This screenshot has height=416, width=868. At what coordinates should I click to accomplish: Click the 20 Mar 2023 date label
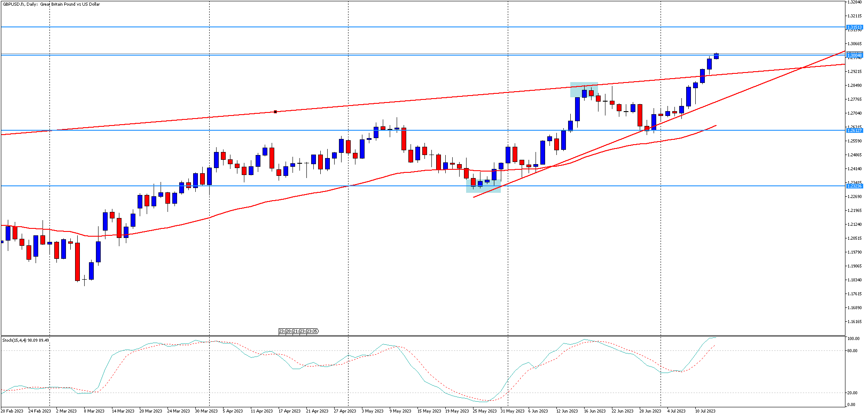click(x=151, y=411)
